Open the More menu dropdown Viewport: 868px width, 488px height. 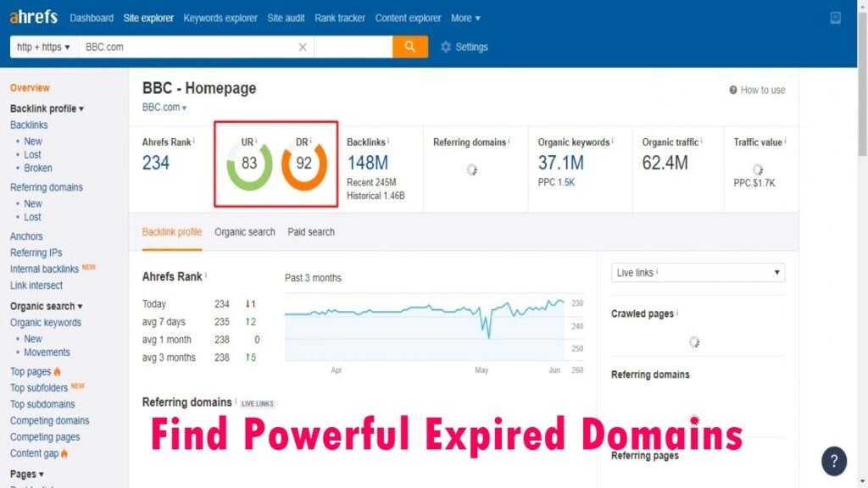[465, 19]
